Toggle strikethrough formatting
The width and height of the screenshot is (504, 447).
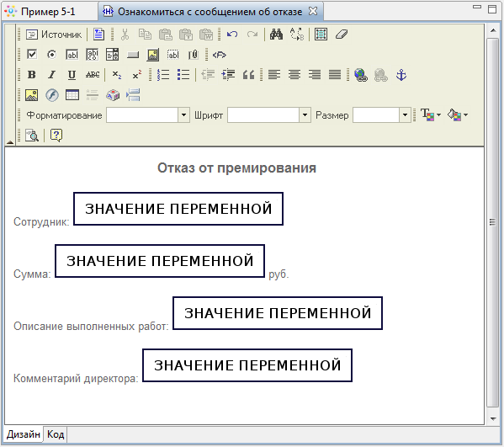[x=93, y=75]
